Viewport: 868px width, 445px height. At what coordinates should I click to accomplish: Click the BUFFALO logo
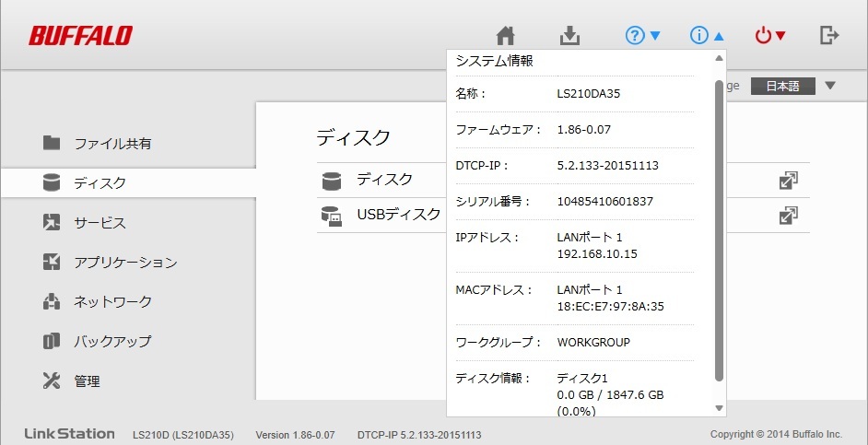81,35
